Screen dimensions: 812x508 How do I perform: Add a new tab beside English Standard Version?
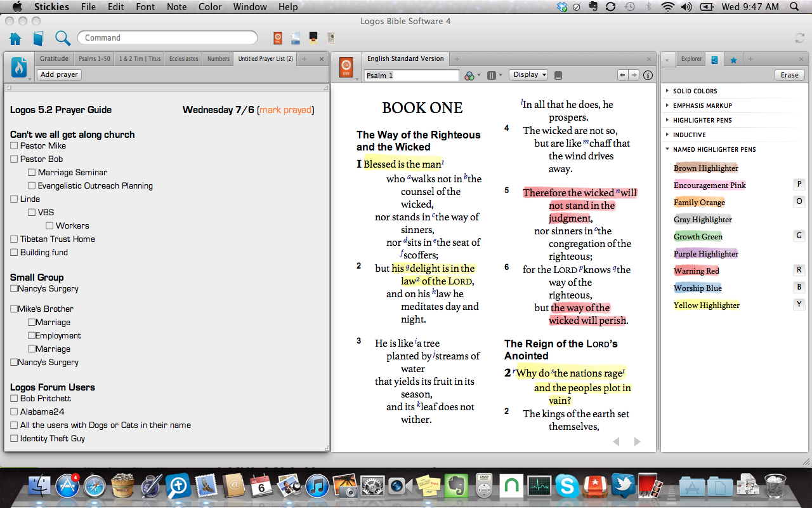pos(457,59)
